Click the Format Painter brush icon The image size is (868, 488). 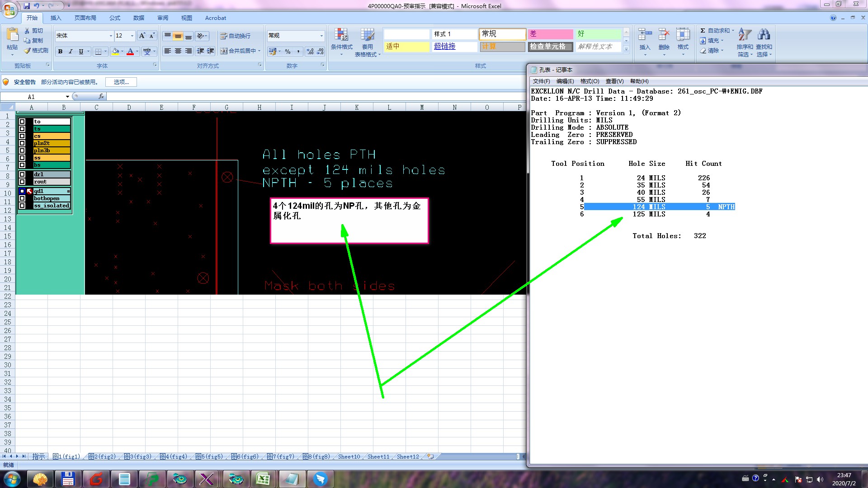coord(28,51)
